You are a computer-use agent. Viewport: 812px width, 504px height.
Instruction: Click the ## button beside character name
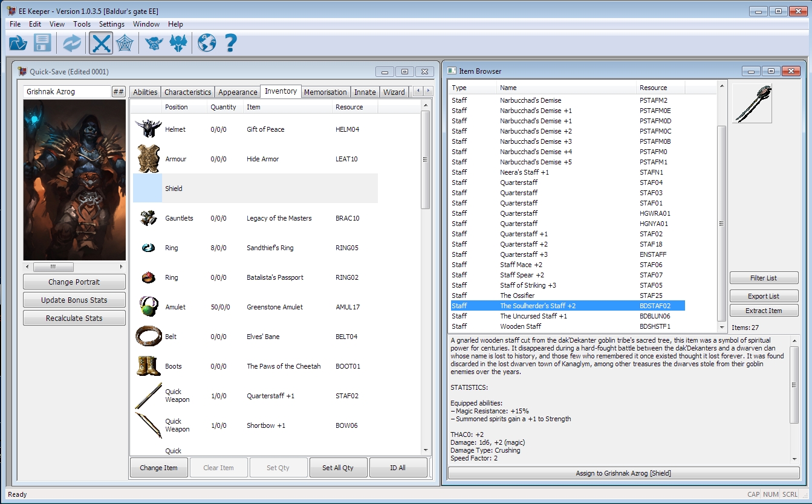pyautogui.click(x=119, y=92)
